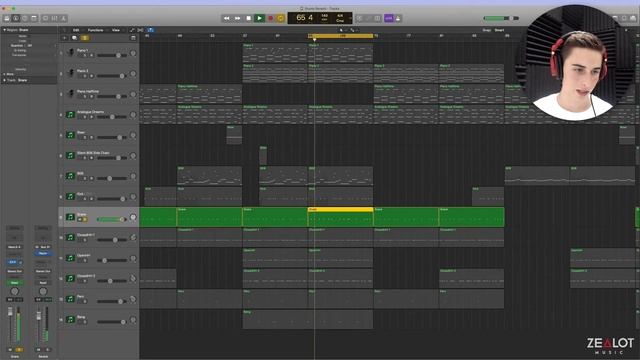Screen dimensions: 640x360
Task: Click the LCD position display 65 4
Action: point(304,18)
